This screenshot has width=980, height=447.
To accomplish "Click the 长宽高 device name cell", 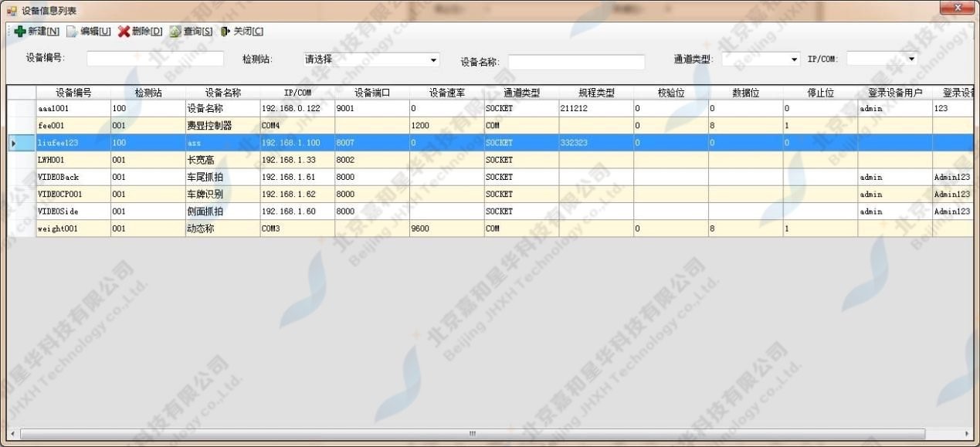I will [223, 160].
